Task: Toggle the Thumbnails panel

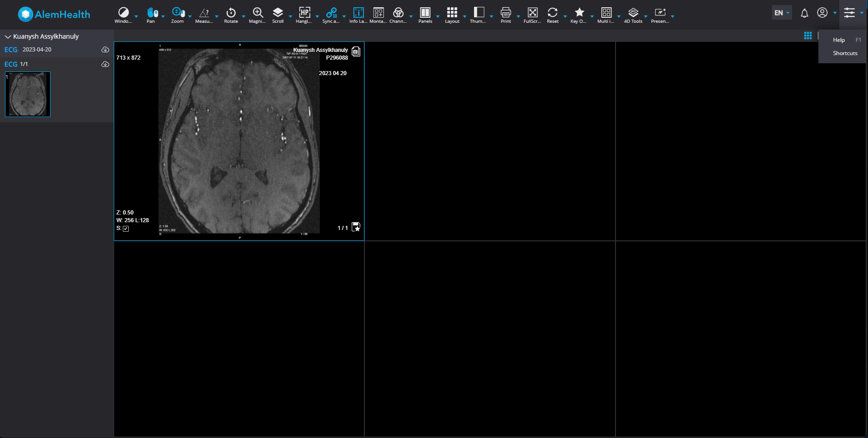Action: (479, 15)
